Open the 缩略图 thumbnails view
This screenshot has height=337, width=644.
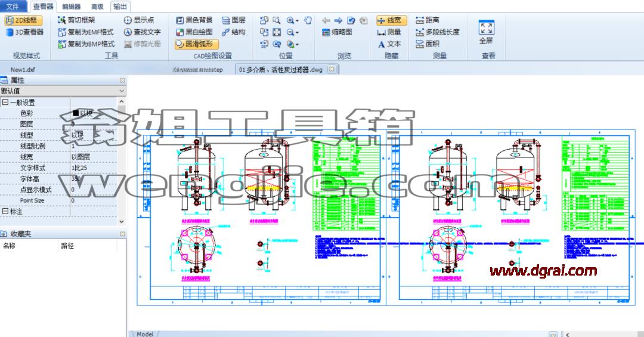(337, 32)
